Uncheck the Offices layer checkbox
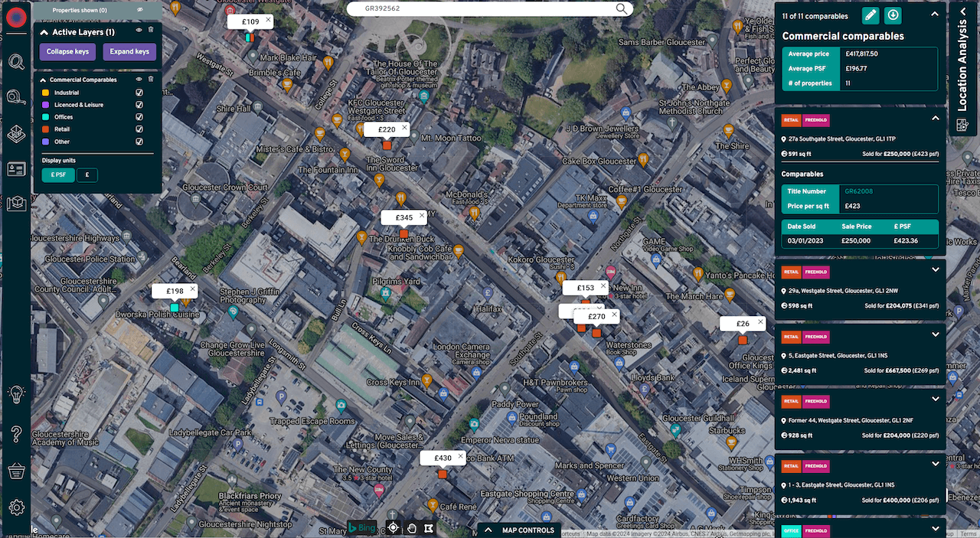 tap(139, 117)
